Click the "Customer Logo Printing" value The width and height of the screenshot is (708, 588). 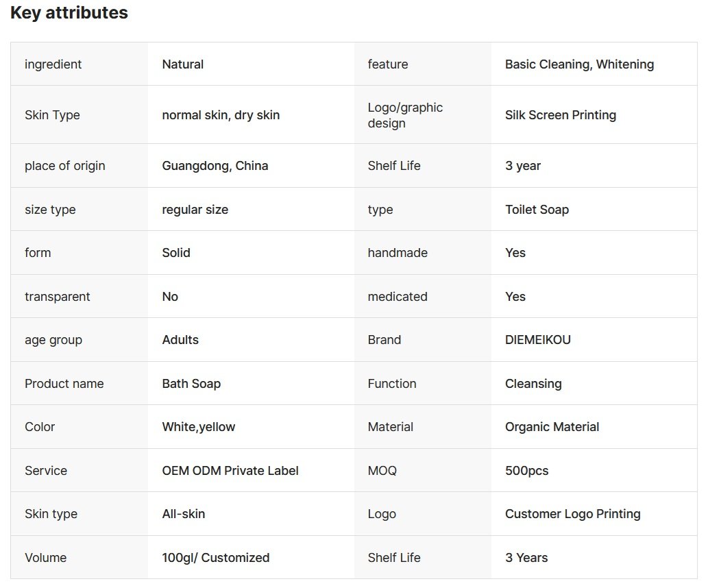pyautogui.click(x=572, y=514)
